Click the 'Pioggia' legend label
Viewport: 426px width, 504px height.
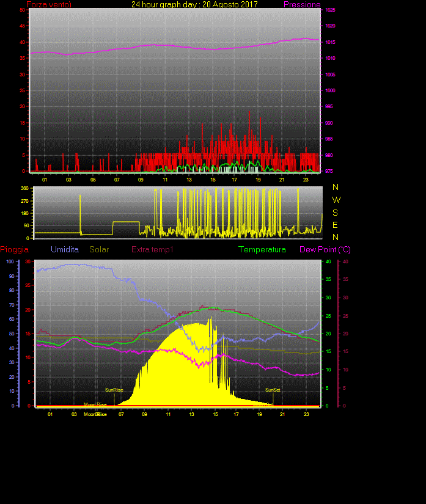coord(15,249)
